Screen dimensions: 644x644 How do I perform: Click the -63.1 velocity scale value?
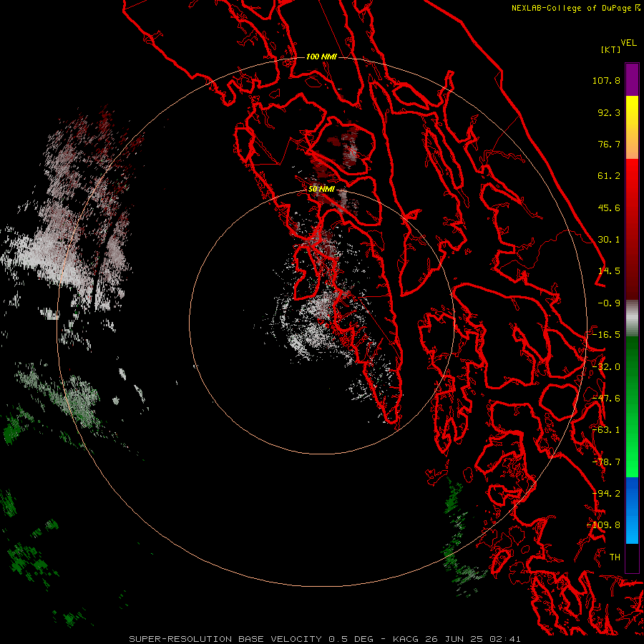pyautogui.click(x=606, y=430)
